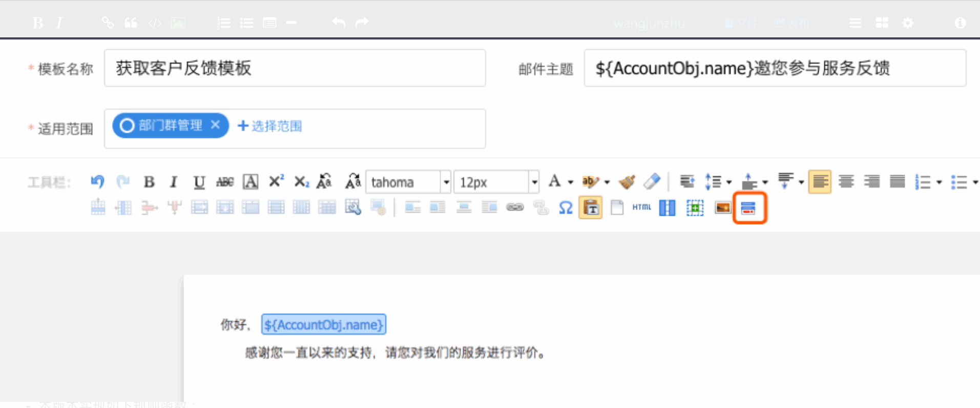Insert special character with omega icon
980x408 pixels.
566,208
